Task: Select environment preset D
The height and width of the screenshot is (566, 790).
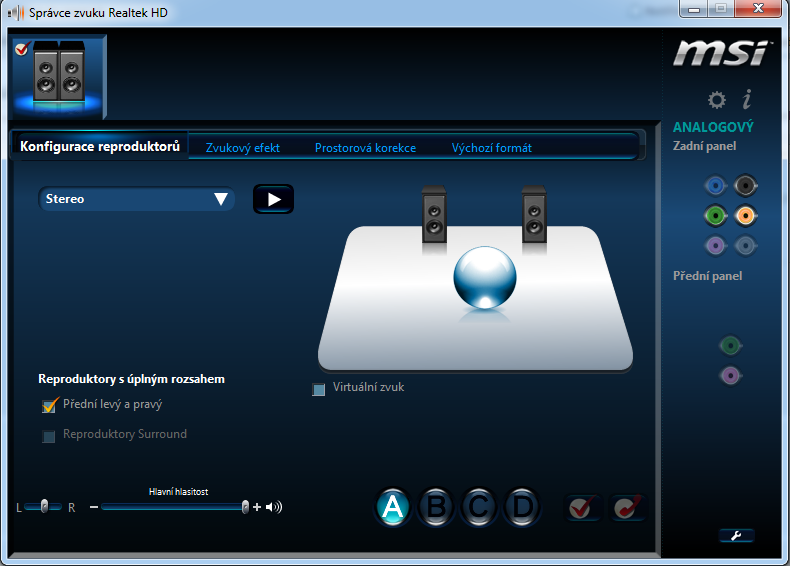Action: [x=522, y=507]
